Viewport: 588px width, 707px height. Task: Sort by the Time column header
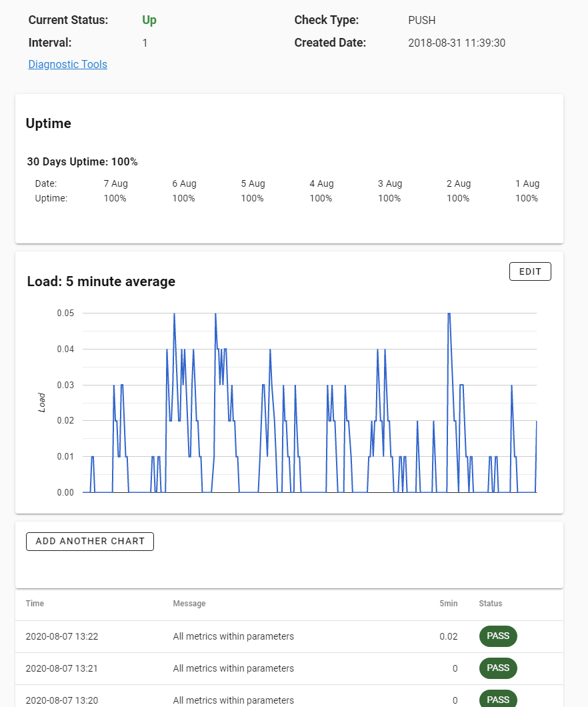(35, 604)
